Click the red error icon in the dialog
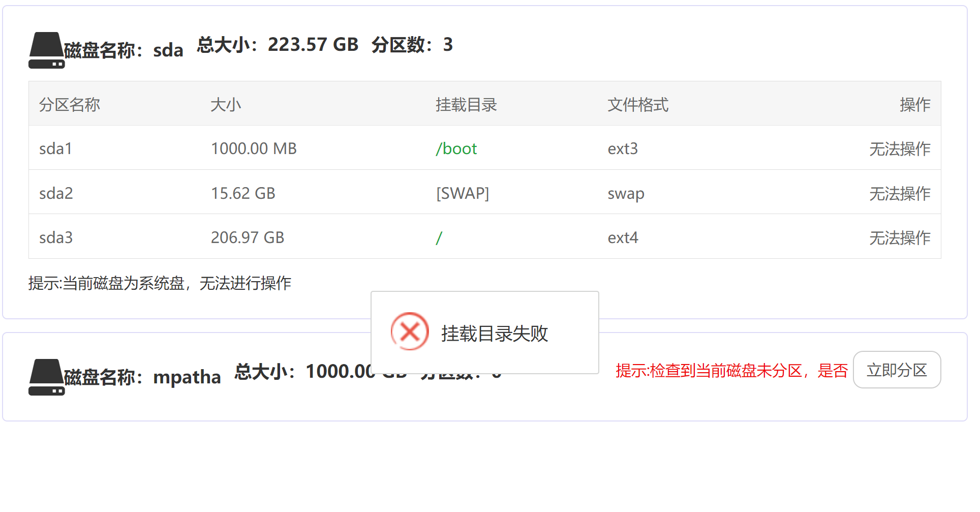980x512 pixels. [410, 331]
